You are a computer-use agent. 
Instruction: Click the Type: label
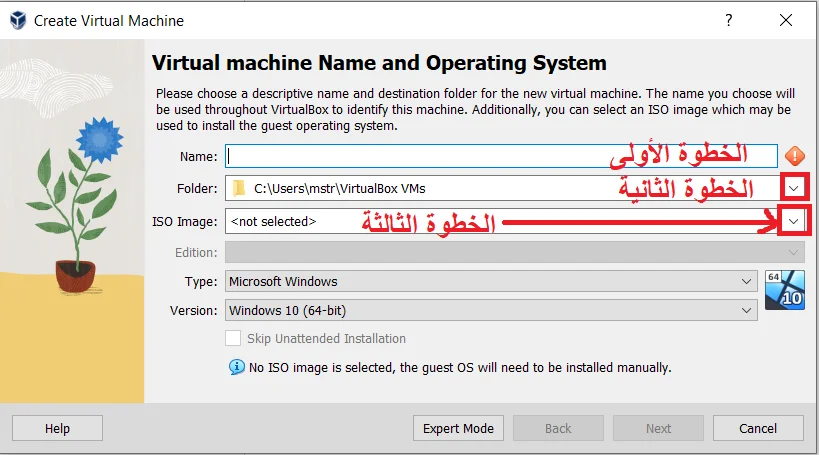[201, 282]
